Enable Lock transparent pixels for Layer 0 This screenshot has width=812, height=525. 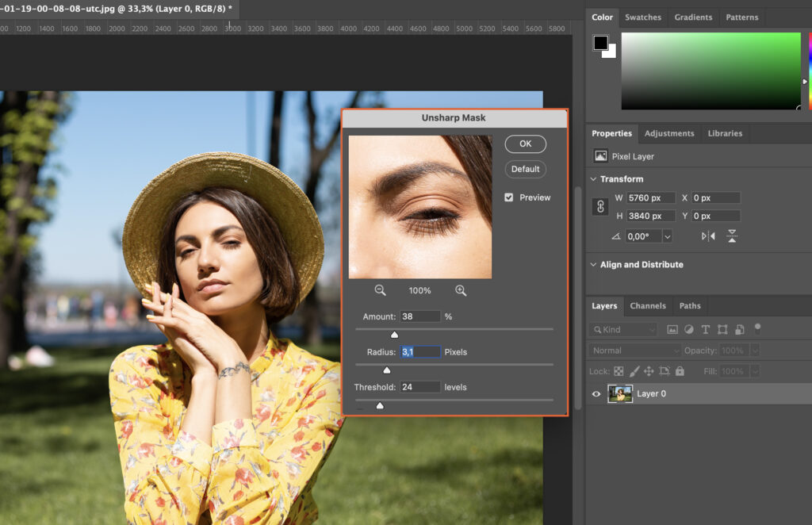[618, 371]
